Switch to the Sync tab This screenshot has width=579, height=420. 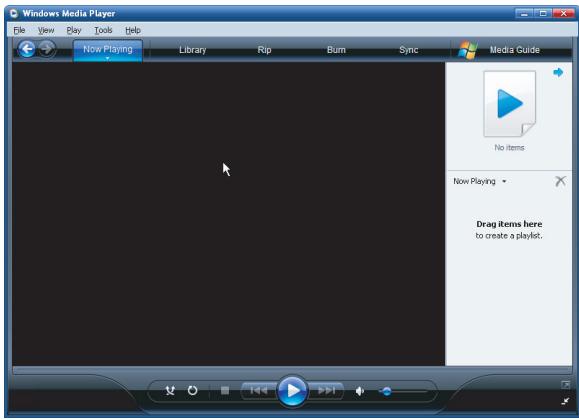pyautogui.click(x=408, y=50)
